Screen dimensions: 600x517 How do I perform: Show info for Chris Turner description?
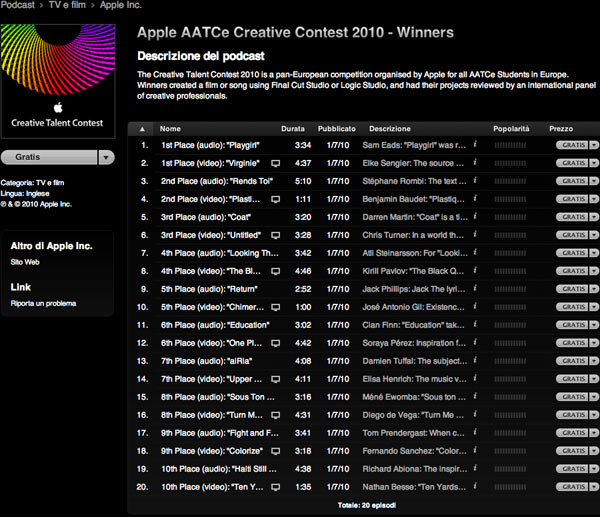point(475,234)
